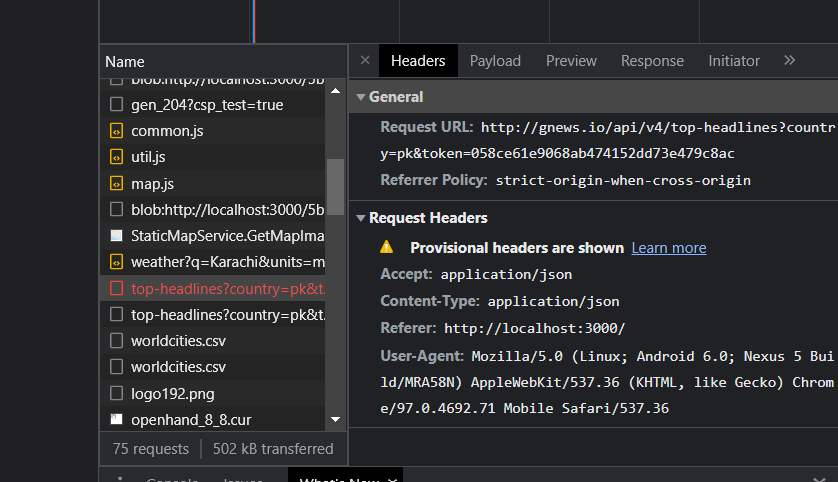
Task: Click the 502 kB transferred status text
Action: [x=273, y=449]
